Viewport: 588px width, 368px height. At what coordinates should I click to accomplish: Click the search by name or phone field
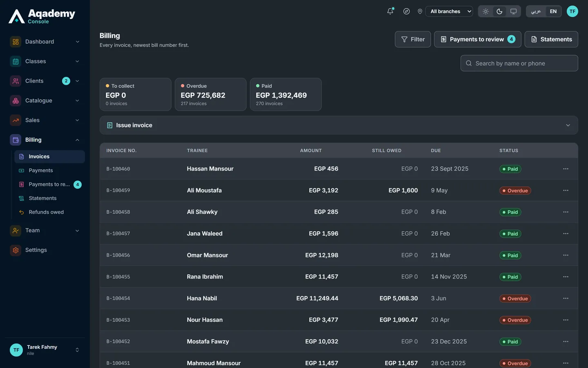tap(519, 63)
